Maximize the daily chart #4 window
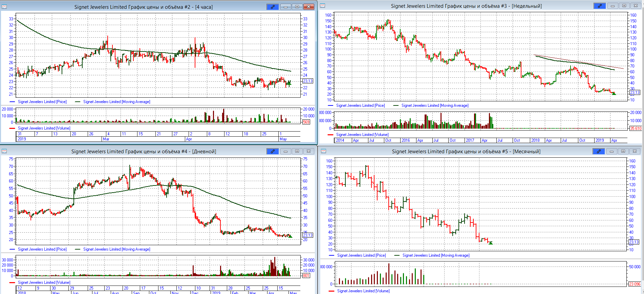Image resolution: width=644 pixels, height=294 pixels. point(297,151)
